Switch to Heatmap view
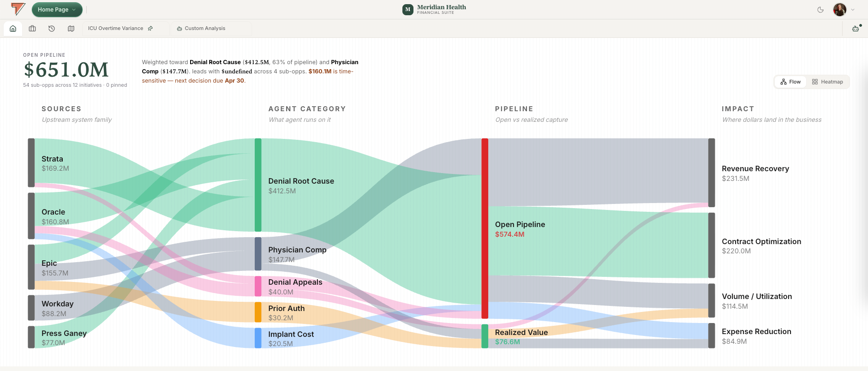 [x=827, y=82]
